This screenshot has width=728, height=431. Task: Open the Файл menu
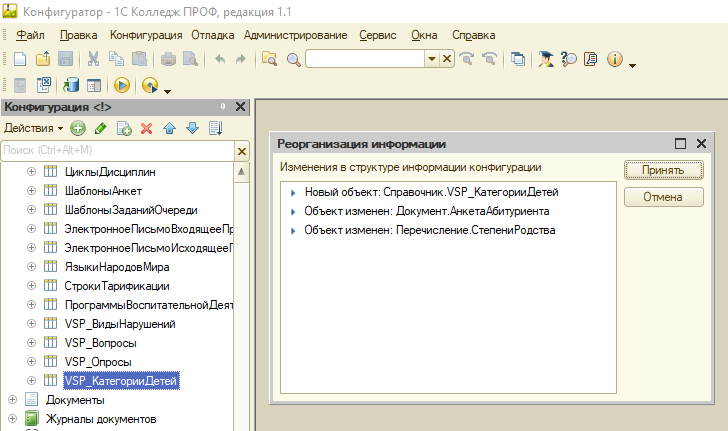(x=30, y=35)
